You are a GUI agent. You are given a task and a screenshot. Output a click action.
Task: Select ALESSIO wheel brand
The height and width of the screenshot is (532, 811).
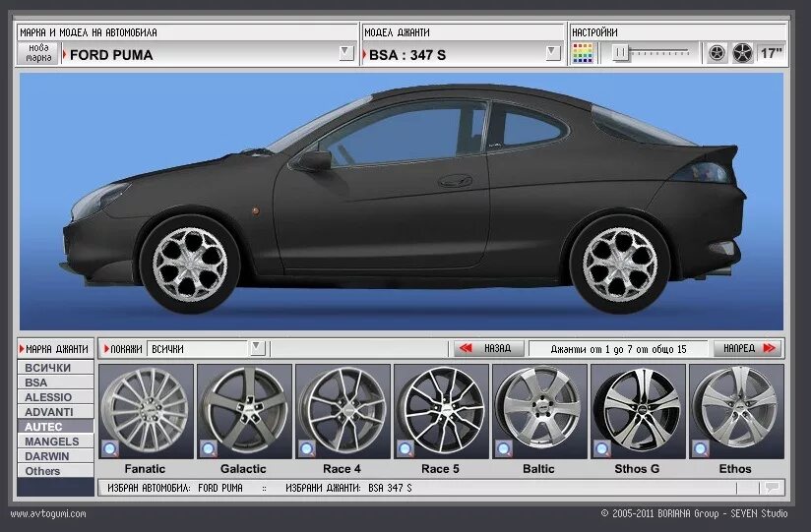point(55,397)
